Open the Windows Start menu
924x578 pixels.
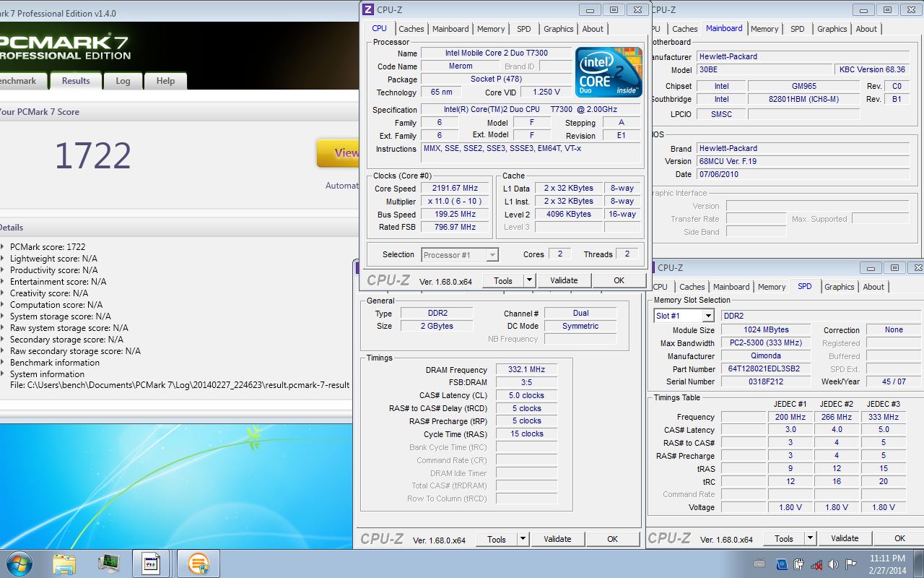(19, 563)
